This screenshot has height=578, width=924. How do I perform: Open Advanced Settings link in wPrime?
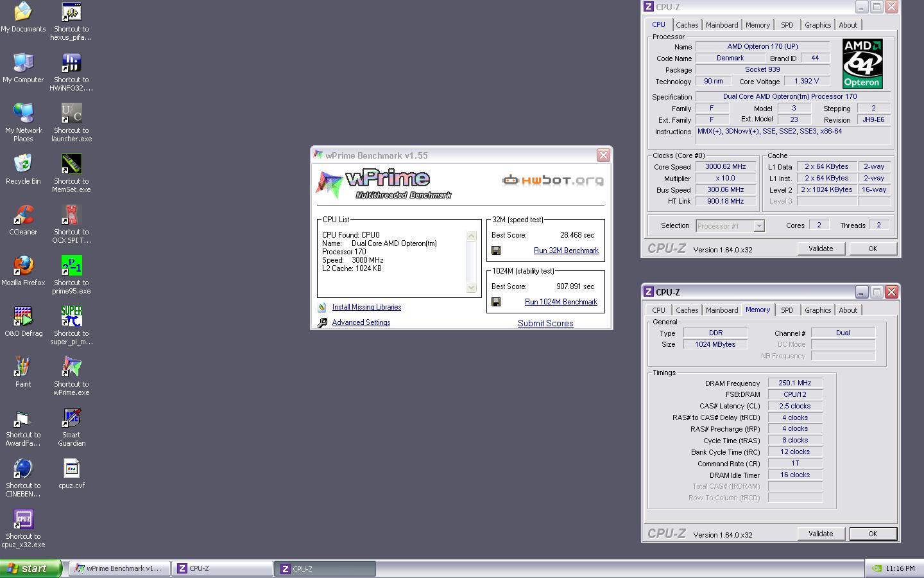point(361,322)
